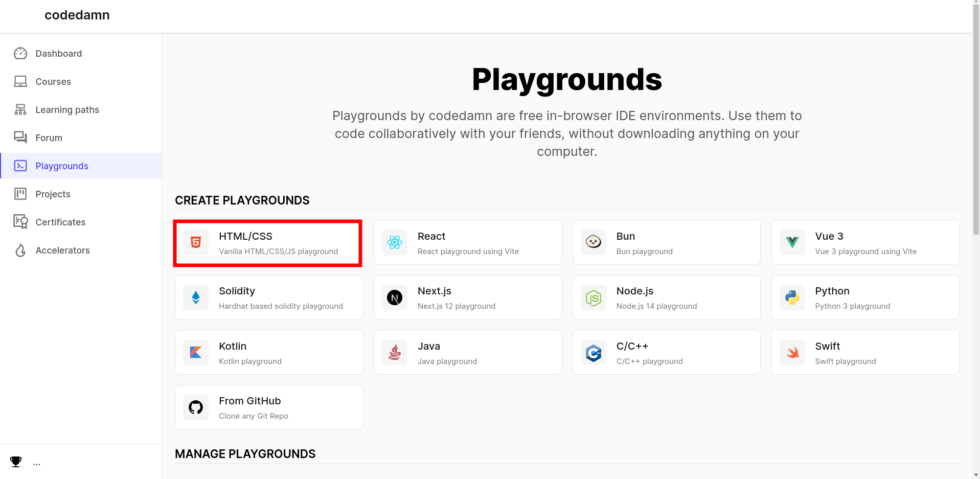Click the HTML5 shield icon

click(196, 242)
